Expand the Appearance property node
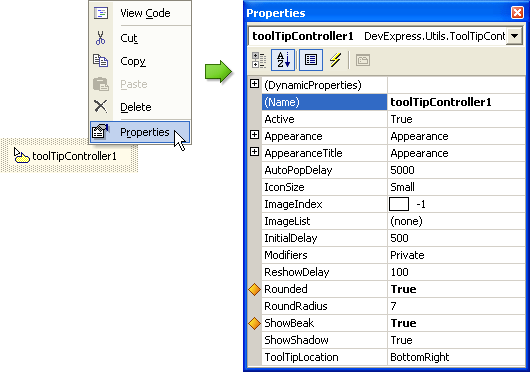 (255, 135)
